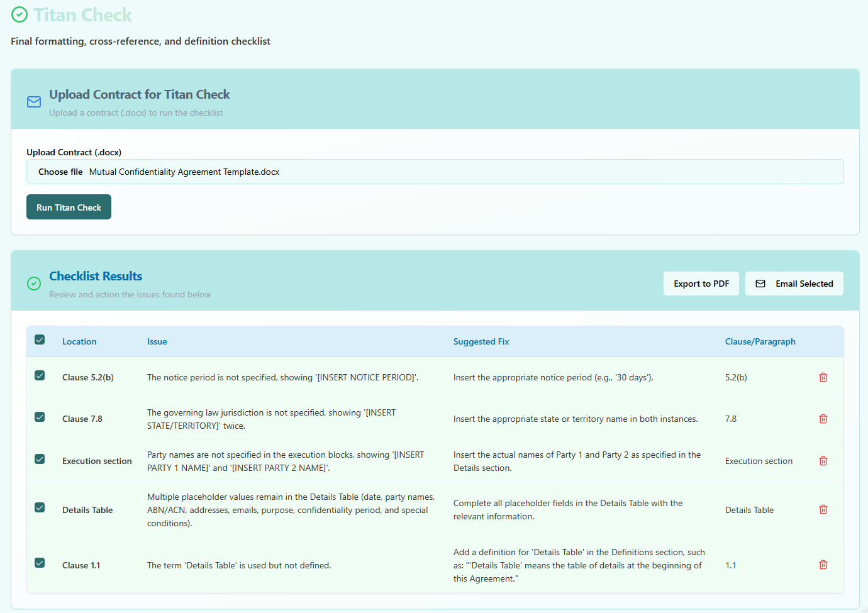This screenshot has width=868, height=613.
Task: Delete the Clause 7.8 issue row
Action: [823, 419]
